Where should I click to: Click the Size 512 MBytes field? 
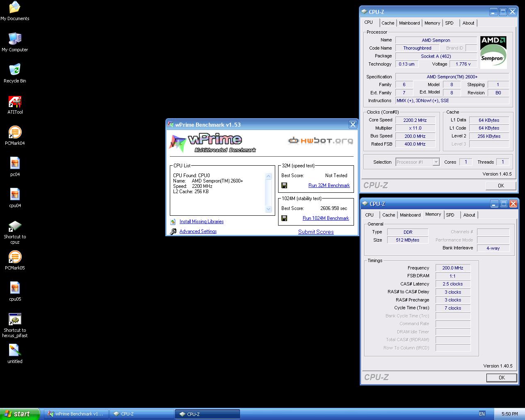pyautogui.click(x=408, y=240)
